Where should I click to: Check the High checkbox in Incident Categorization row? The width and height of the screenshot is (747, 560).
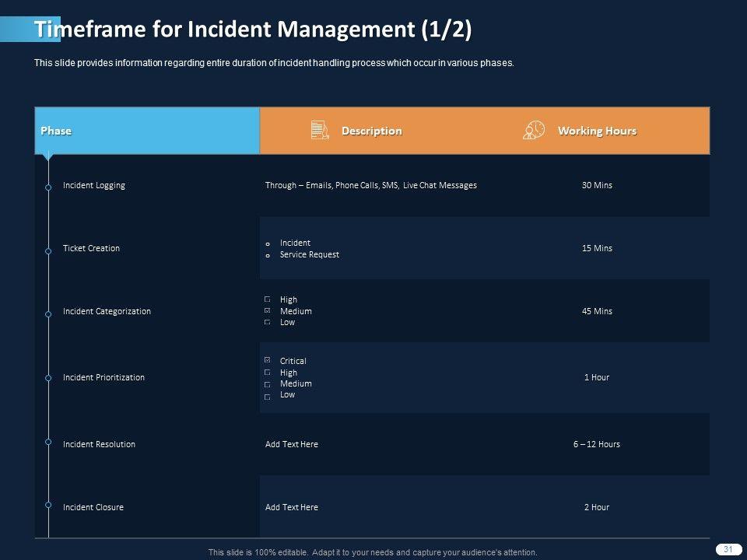click(x=268, y=299)
